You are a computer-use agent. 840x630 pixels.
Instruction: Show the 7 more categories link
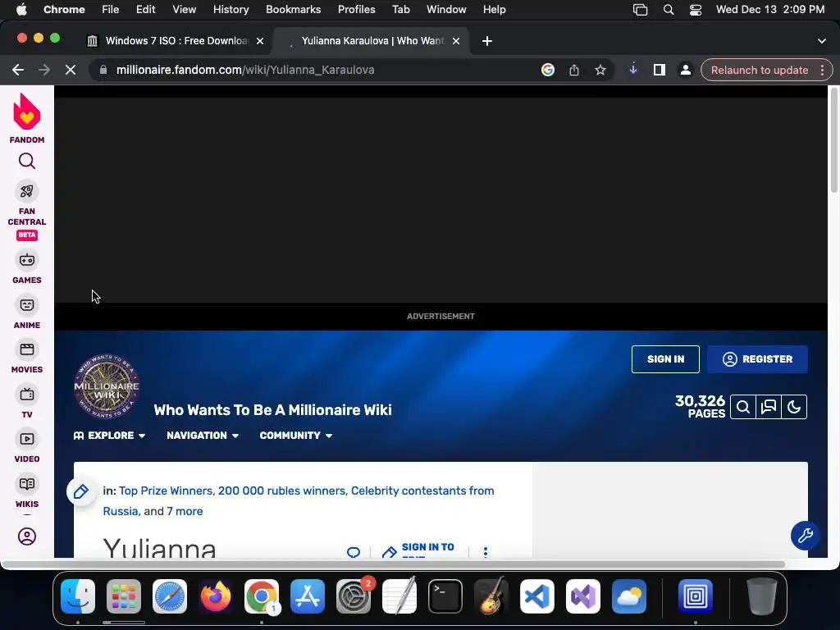[x=185, y=511]
